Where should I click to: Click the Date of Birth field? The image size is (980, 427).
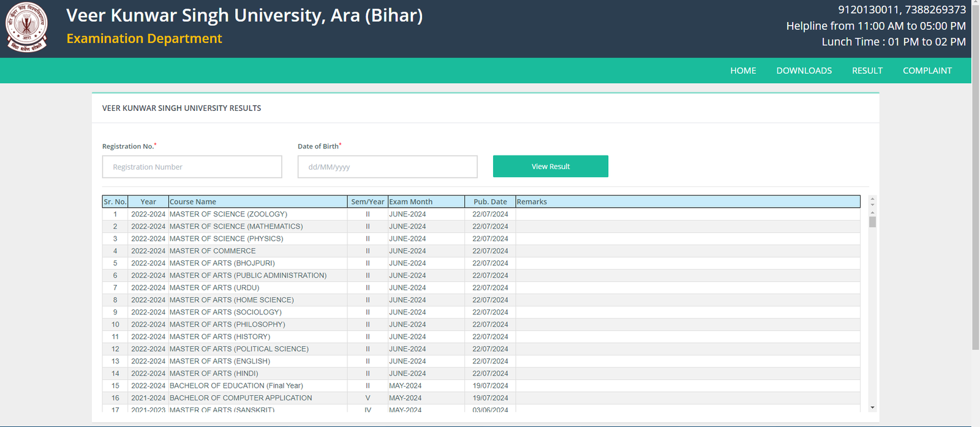[387, 167]
